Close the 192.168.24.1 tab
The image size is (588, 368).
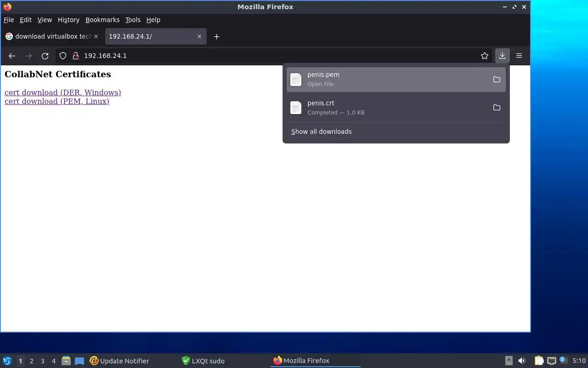pyautogui.click(x=199, y=36)
